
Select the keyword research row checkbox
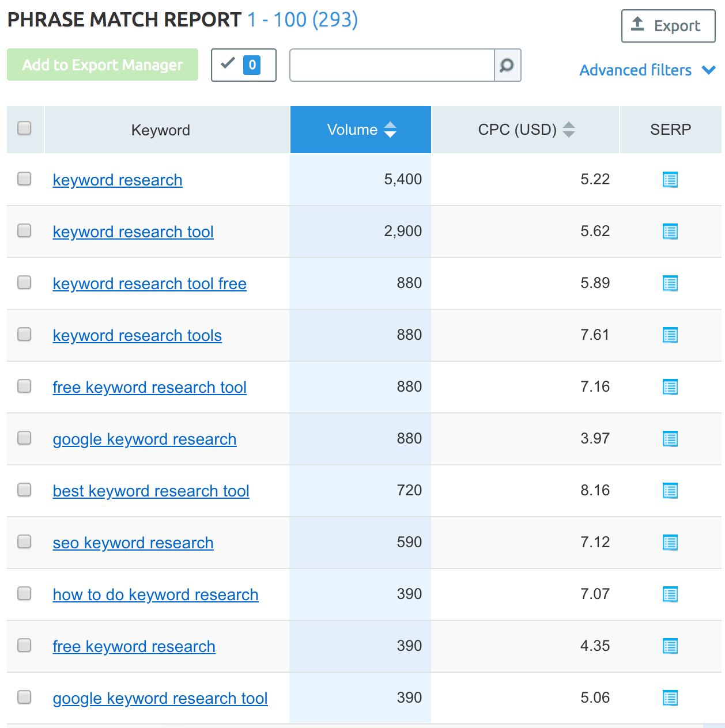click(24, 179)
